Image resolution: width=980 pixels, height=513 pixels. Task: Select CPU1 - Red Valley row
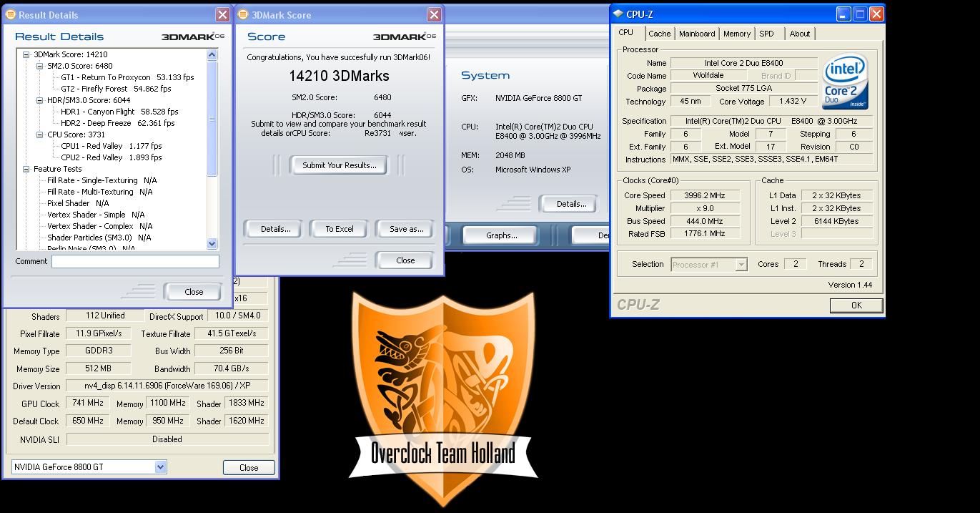click(111, 146)
